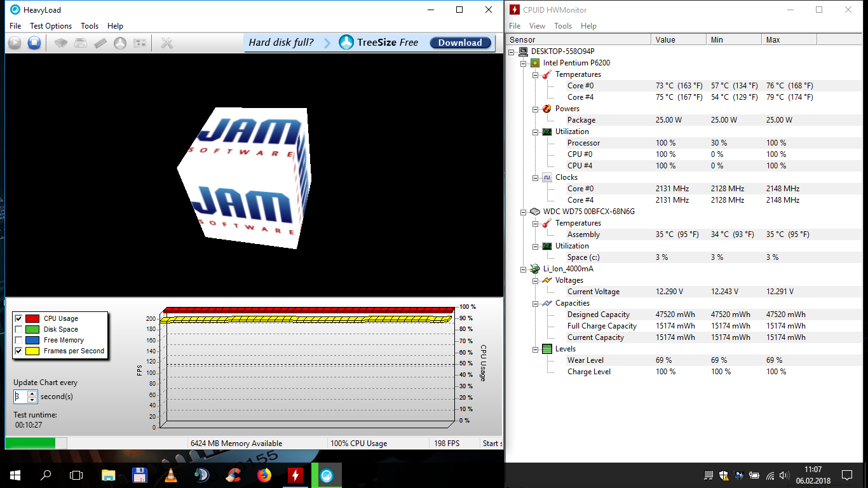The width and height of the screenshot is (868, 488).
Task: Toggle the hard disk write test toolbar icon
Action: coord(81,43)
